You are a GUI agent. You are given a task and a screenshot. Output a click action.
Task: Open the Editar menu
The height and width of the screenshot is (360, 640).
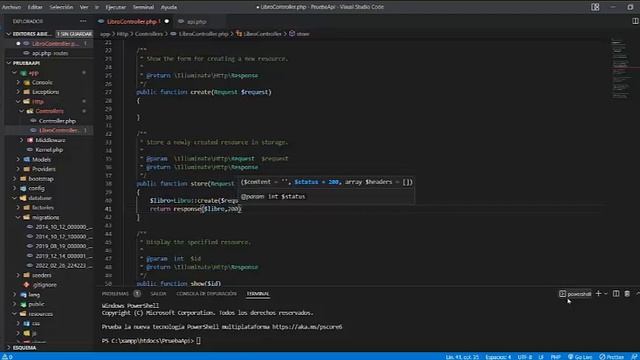(x=35, y=7)
